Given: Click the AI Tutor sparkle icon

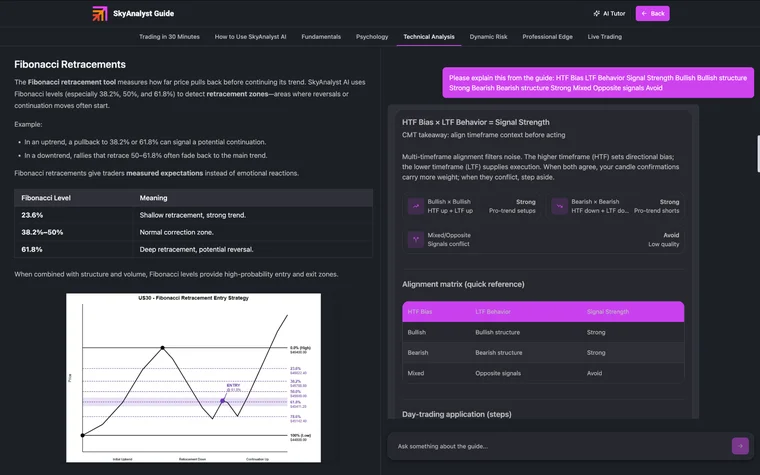Looking at the screenshot, I should 597,14.
